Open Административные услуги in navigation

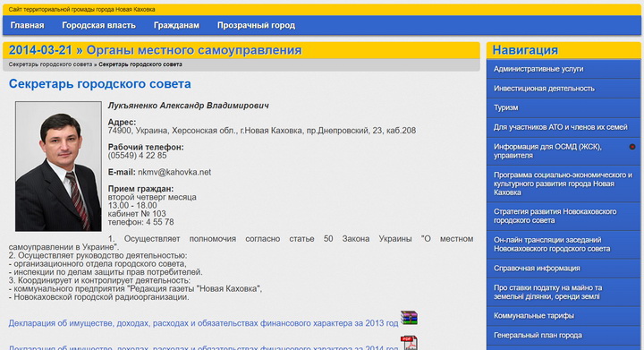563,69
